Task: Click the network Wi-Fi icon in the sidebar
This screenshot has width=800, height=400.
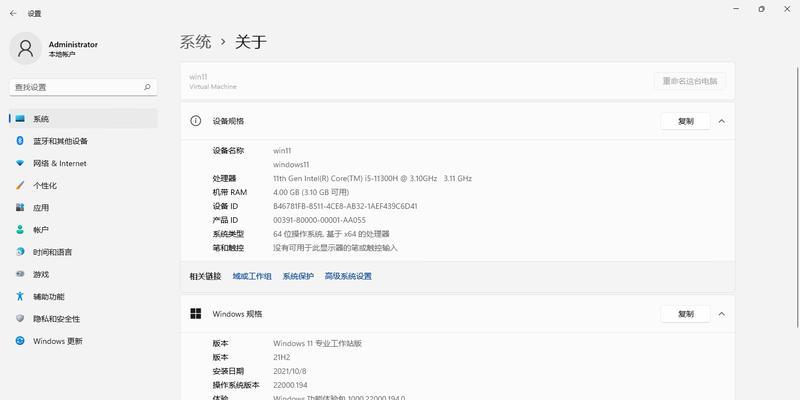Action: 20,163
